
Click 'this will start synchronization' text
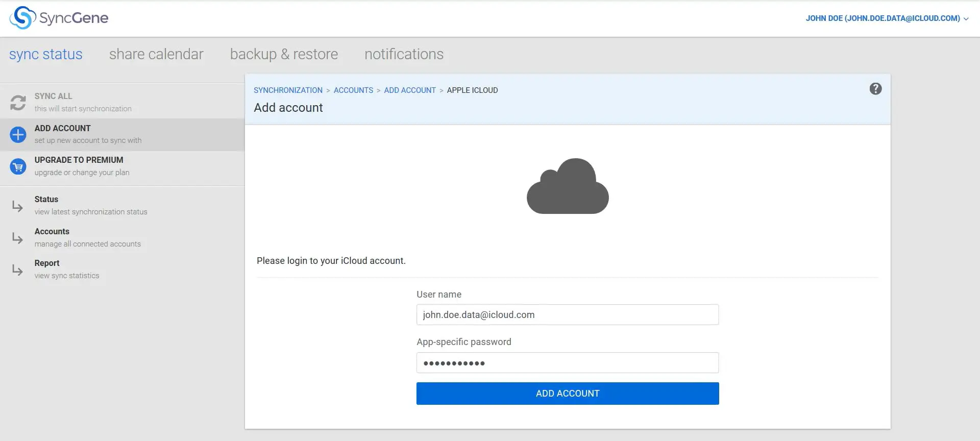[x=83, y=109]
